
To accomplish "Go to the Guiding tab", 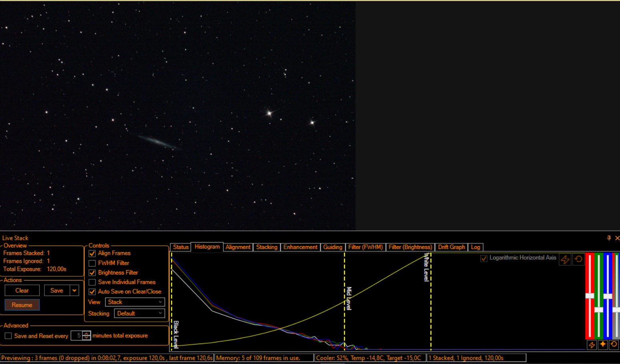I will (333, 247).
